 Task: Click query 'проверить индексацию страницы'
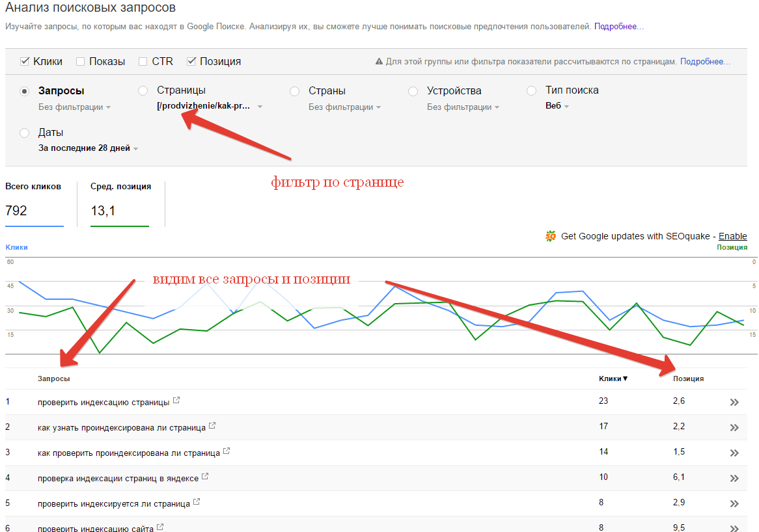[103, 403]
